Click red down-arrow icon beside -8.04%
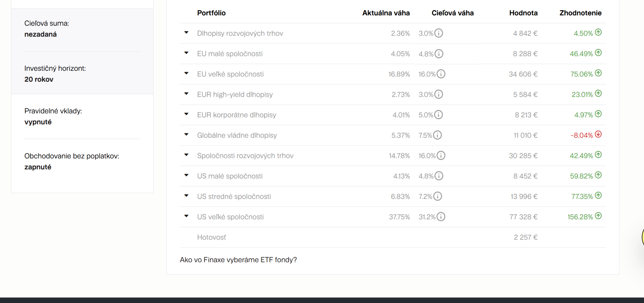The height and width of the screenshot is (303, 644). click(598, 134)
